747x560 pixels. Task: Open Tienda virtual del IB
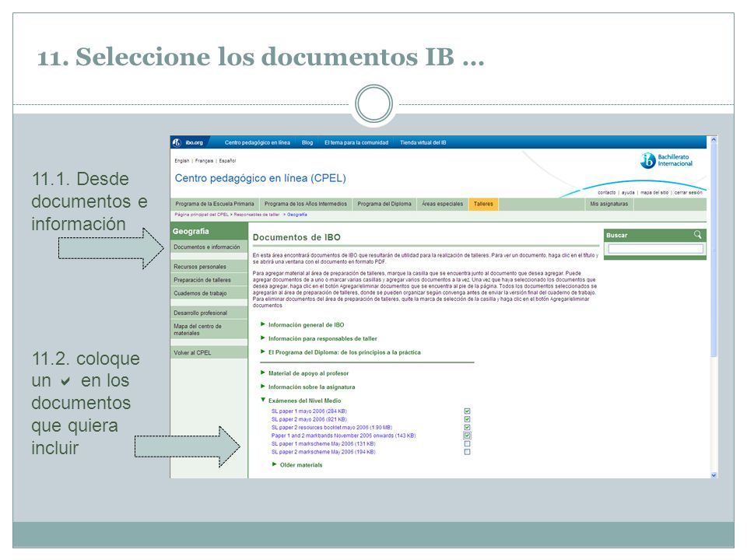423,142
